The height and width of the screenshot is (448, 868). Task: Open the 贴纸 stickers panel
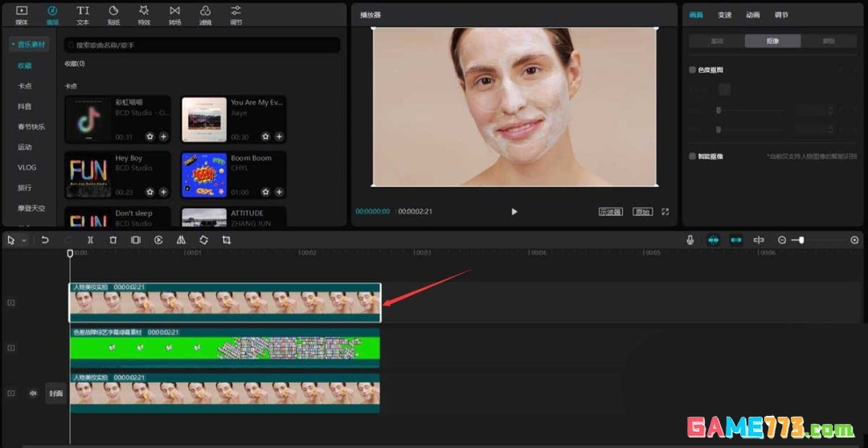tap(113, 14)
